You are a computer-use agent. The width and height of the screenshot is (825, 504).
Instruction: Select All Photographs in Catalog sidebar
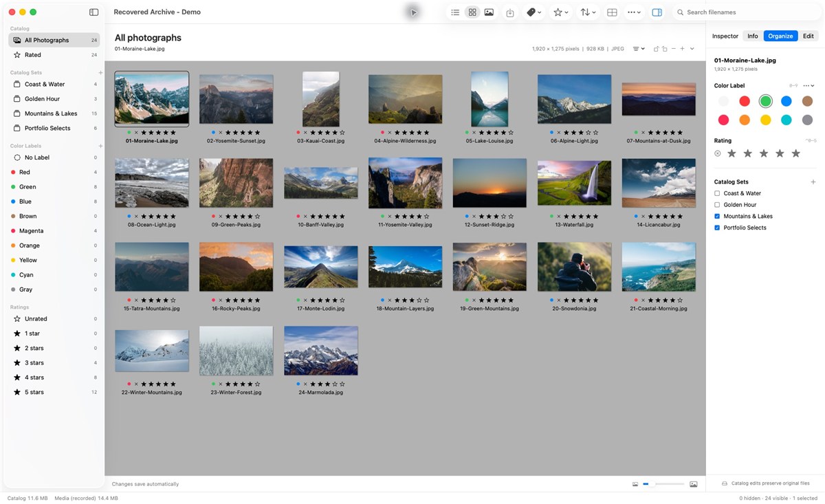(54, 41)
